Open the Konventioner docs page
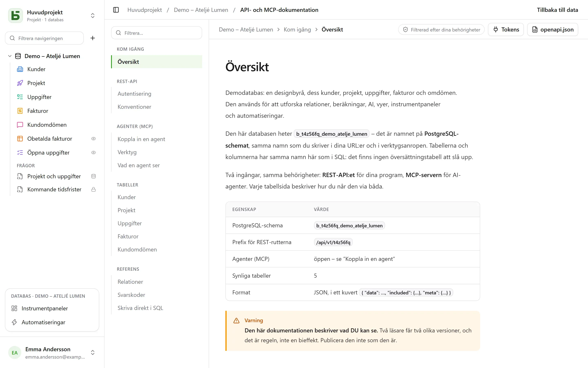Image resolution: width=588 pixels, height=368 pixels. coord(134,107)
